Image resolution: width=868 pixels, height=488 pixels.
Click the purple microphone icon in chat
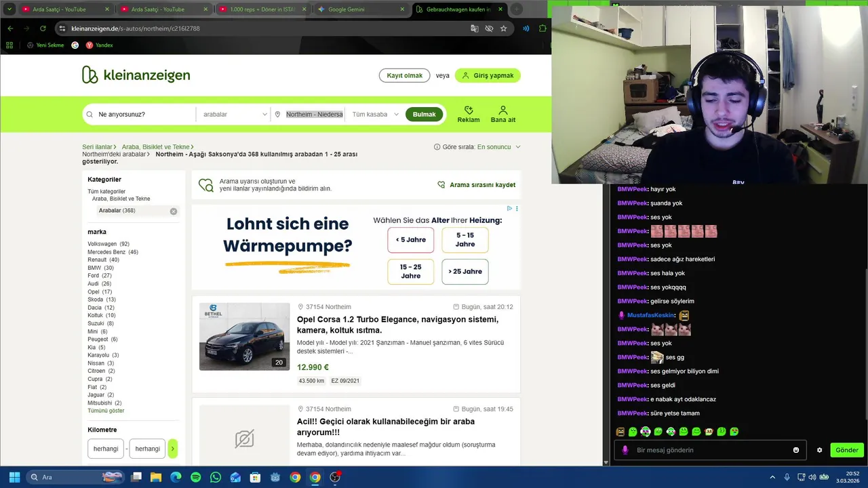point(625,450)
